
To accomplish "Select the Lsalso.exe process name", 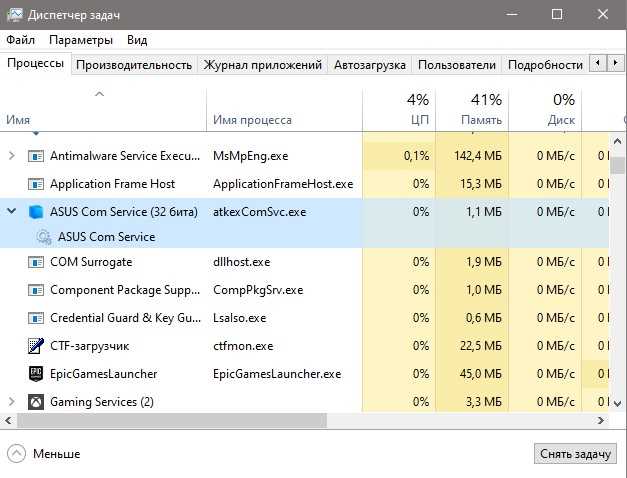I will pos(240,318).
